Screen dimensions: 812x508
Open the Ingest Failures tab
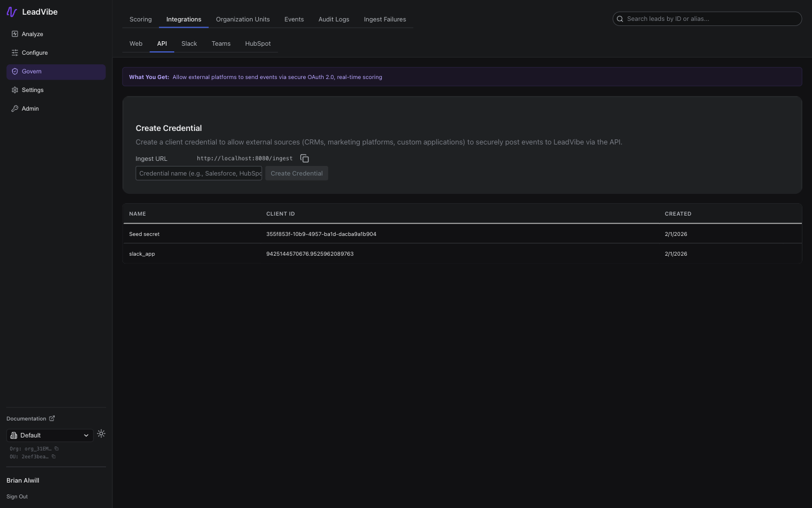pos(385,19)
